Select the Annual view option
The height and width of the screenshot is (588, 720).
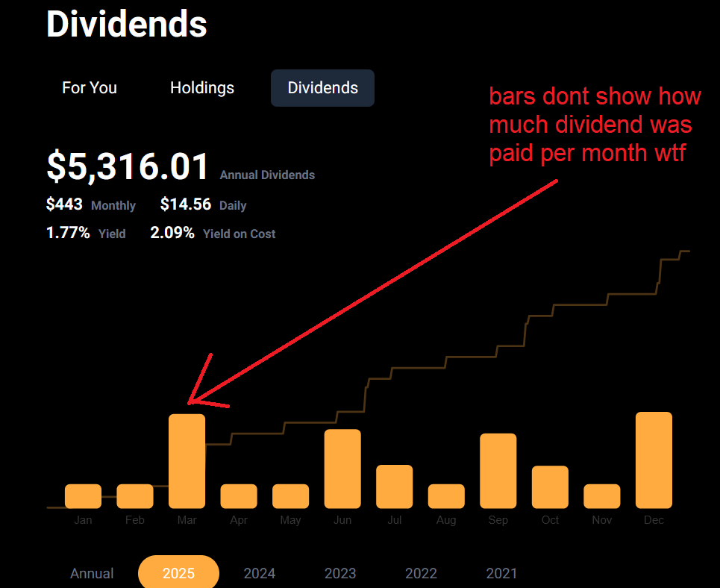click(x=92, y=573)
